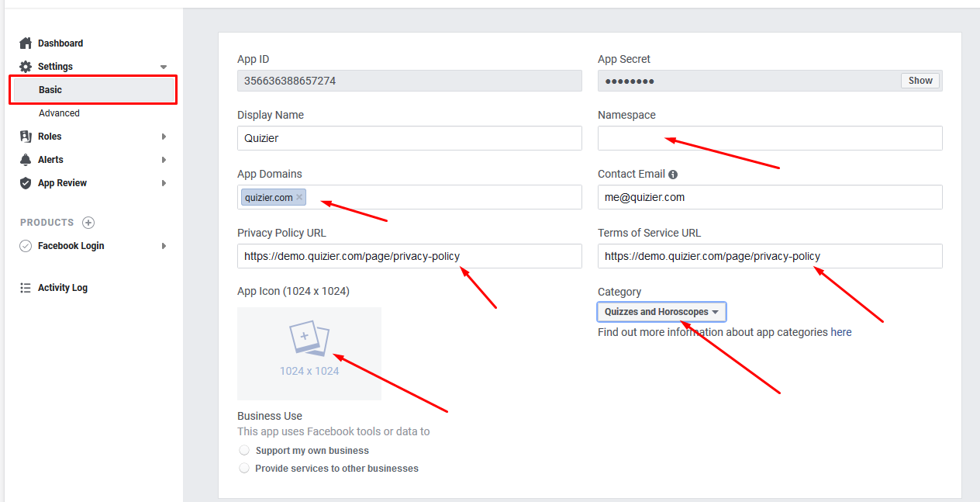The height and width of the screenshot is (502, 980).
Task: Click the Terms of Service URL field
Action: (770, 256)
